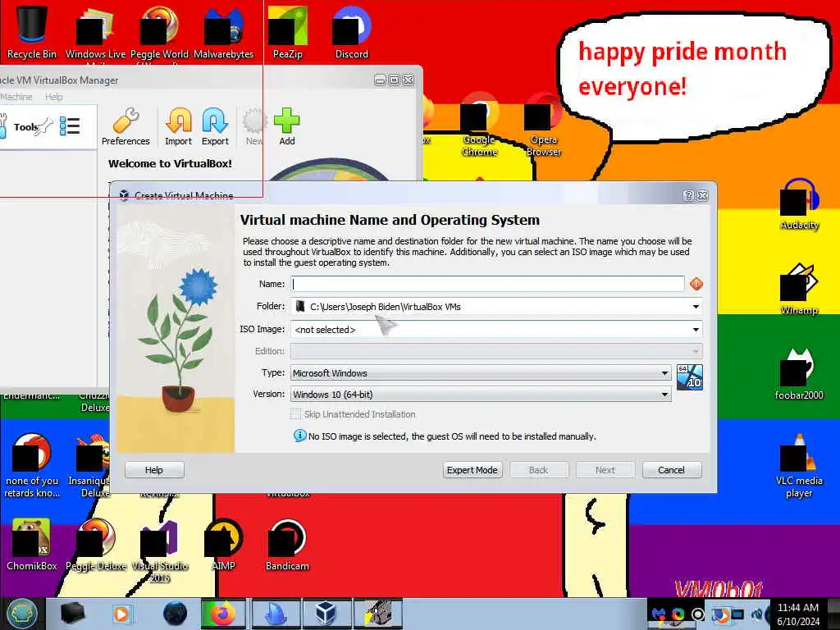Open the Type dropdown showing Microsoft Windows
The width and height of the screenshot is (840, 630).
click(x=481, y=373)
